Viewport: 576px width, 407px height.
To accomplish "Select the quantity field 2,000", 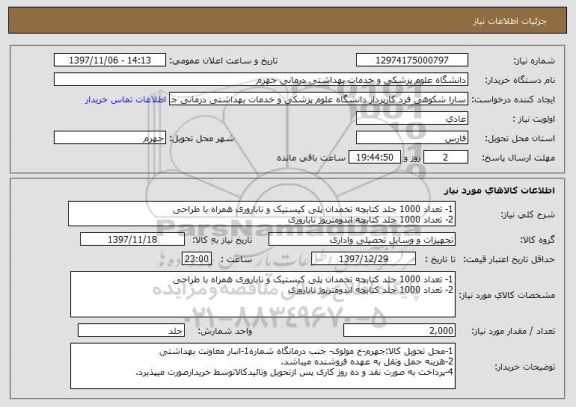I will 399,330.
